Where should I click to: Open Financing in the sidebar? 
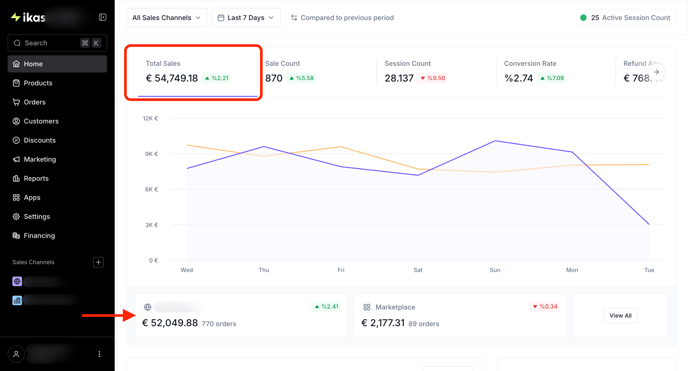pos(57,235)
